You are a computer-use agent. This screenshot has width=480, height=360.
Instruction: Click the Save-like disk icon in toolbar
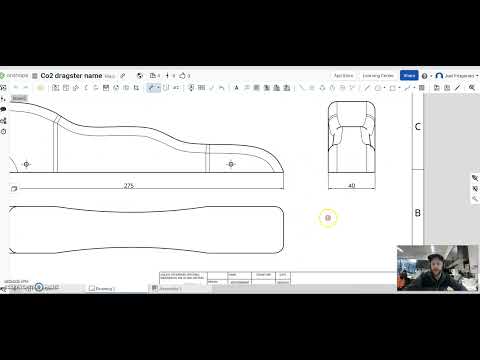pos(106,88)
